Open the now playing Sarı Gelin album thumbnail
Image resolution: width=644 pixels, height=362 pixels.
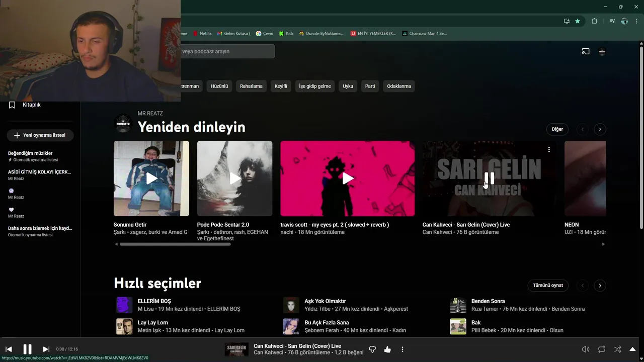236,349
